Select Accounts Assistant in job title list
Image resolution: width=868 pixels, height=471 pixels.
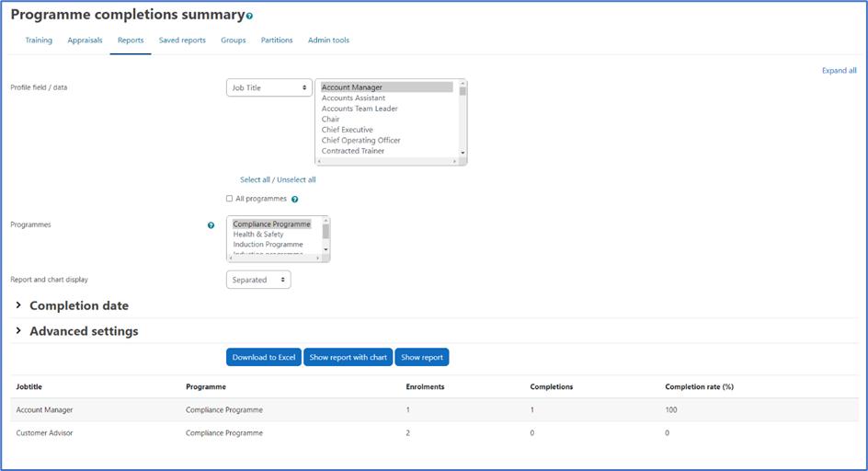pos(386,98)
